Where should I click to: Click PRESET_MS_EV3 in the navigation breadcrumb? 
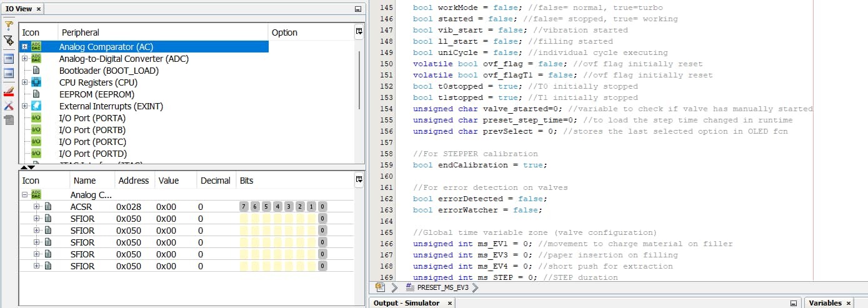coord(441,287)
